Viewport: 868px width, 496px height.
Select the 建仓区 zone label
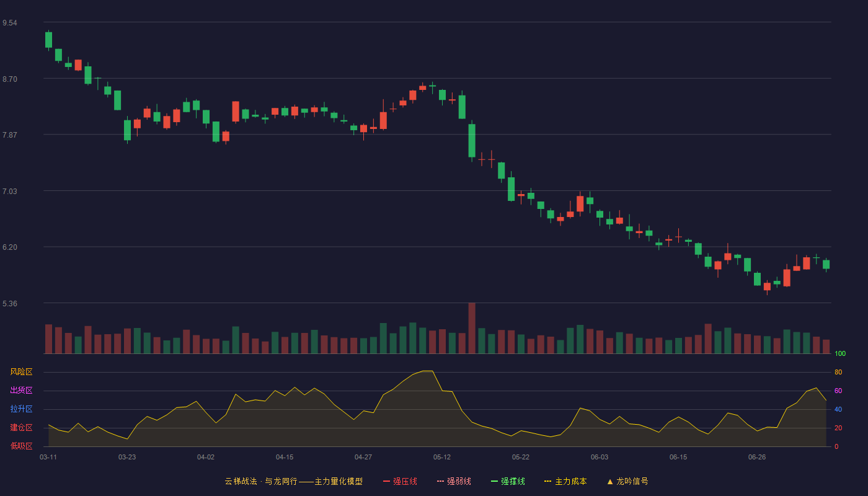tap(22, 428)
